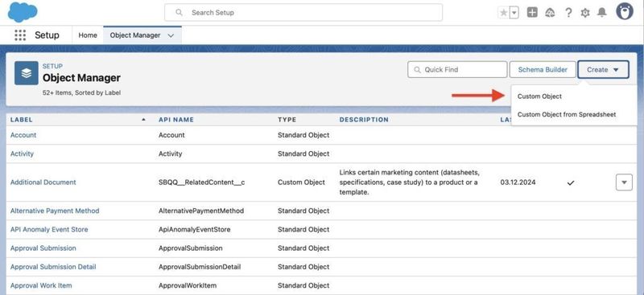Open the user profile avatar
This screenshot has height=295, width=644.
625,11
